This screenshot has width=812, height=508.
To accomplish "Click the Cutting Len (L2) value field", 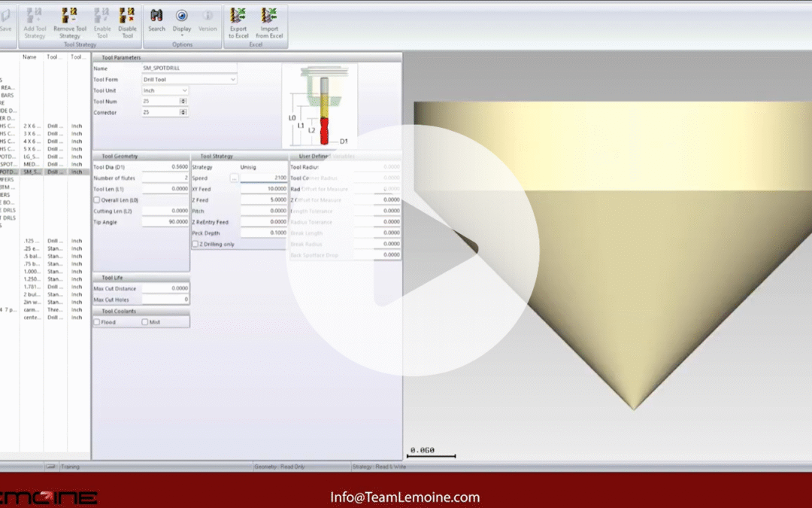I will [165, 211].
